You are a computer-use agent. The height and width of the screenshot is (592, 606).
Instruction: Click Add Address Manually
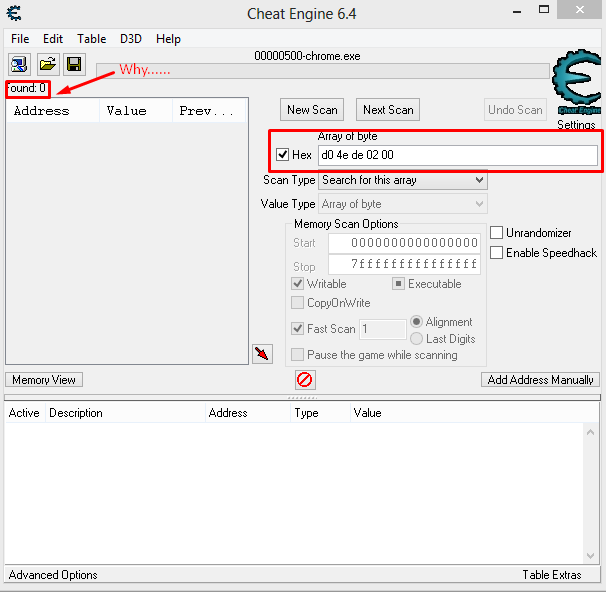coord(540,380)
